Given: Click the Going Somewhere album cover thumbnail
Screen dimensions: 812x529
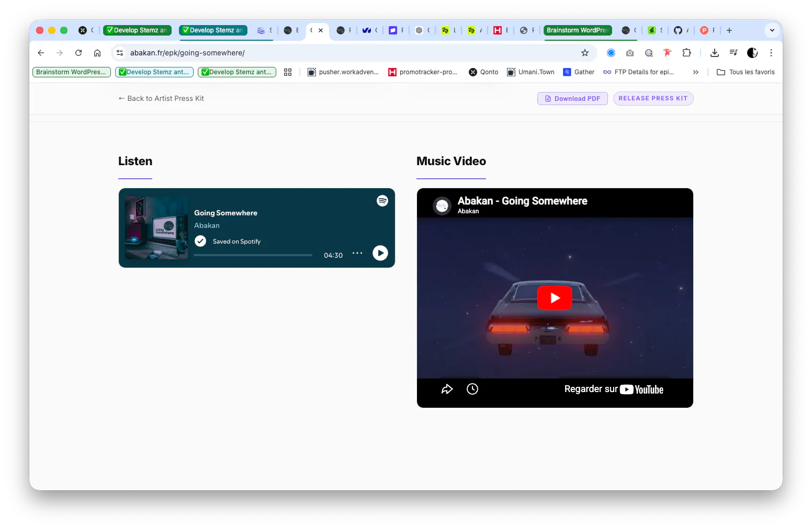Looking at the screenshot, I should pyautogui.click(x=156, y=228).
